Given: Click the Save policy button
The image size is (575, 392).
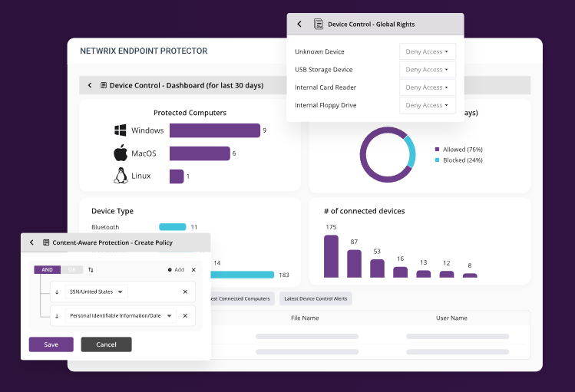Looking at the screenshot, I should pos(51,344).
